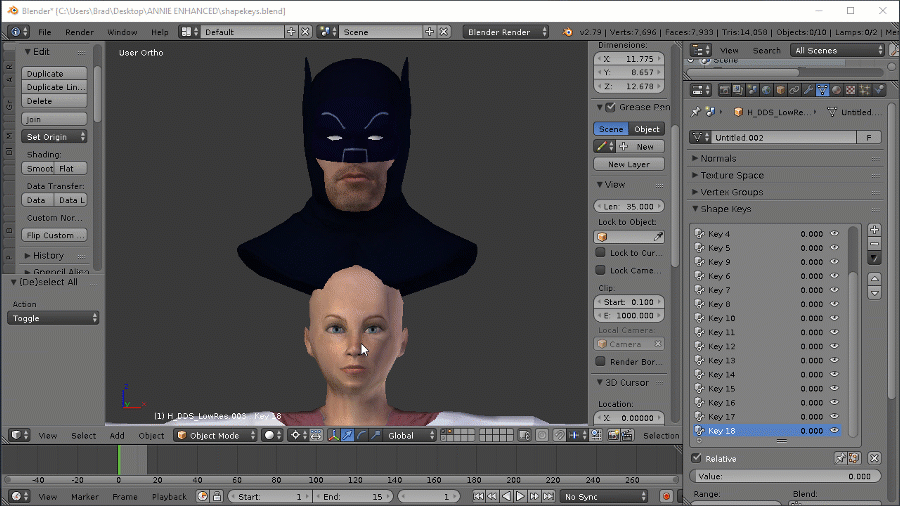This screenshot has height=506, width=900.
Task: Click the timeline record button
Action: point(666,496)
